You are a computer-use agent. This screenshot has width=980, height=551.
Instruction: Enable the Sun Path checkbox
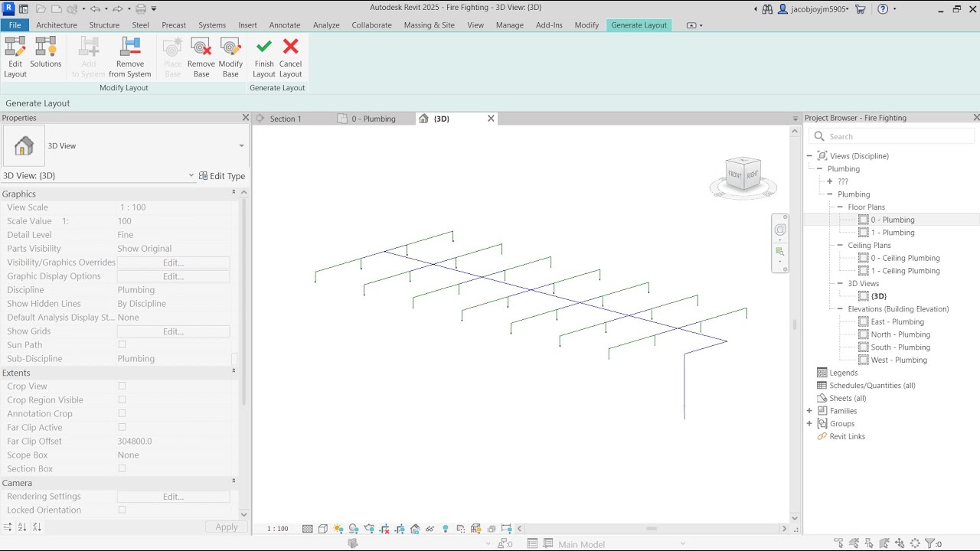[122, 345]
